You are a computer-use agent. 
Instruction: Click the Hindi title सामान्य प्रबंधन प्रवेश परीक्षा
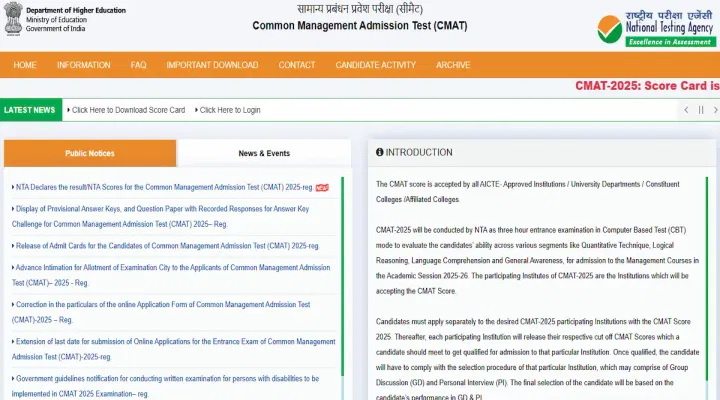point(360,9)
